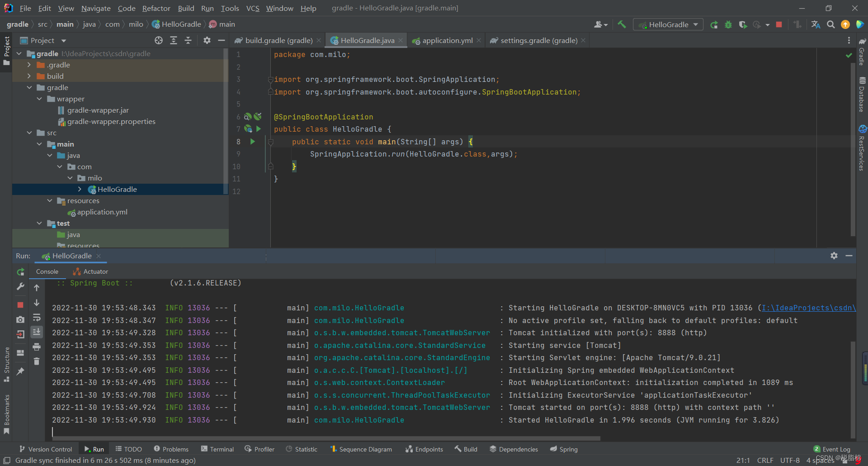
Task: Click the console's horizontal scrollbar
Action: tap(325, 438)
